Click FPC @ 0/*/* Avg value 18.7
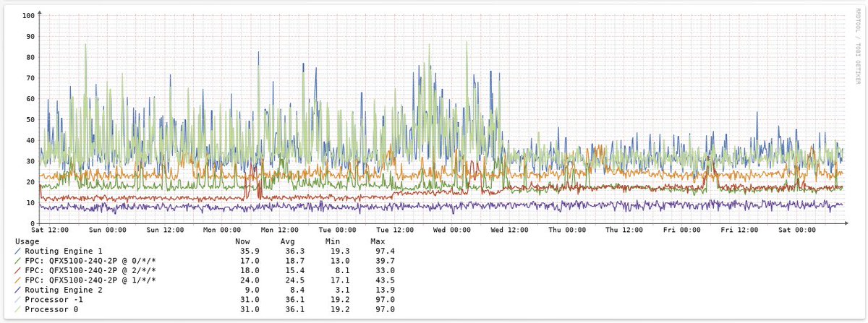Screen dimensions: 868x323 pos(294,261)
